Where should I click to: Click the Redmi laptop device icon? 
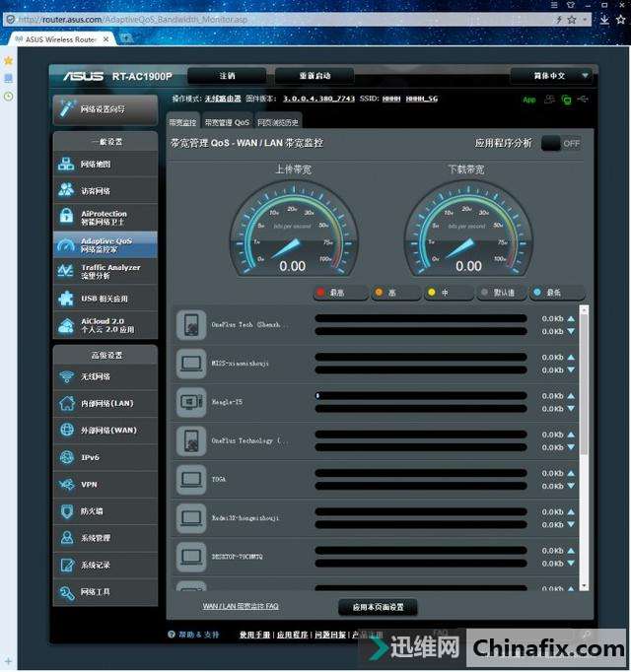(191, 517)
